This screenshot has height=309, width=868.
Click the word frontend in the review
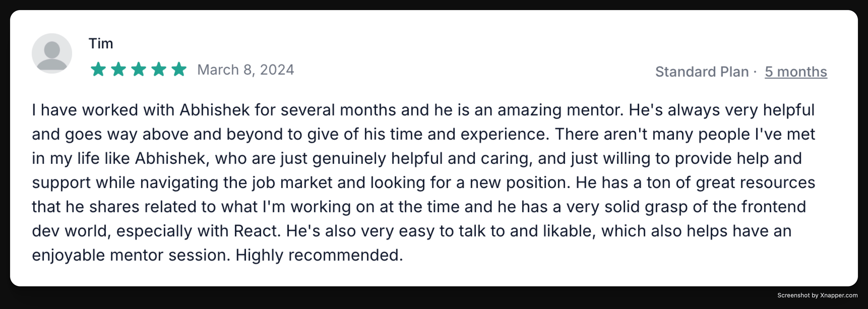774,207
